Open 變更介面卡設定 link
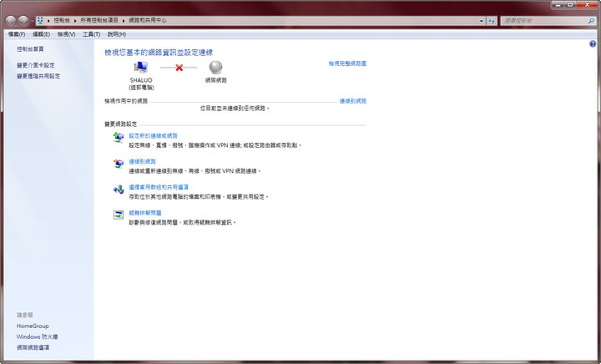 pos(36,65)
